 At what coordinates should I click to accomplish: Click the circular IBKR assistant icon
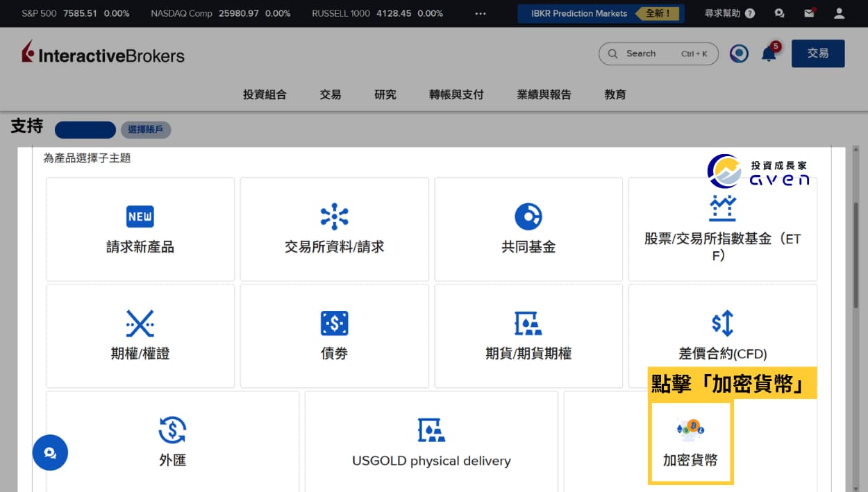739,53
